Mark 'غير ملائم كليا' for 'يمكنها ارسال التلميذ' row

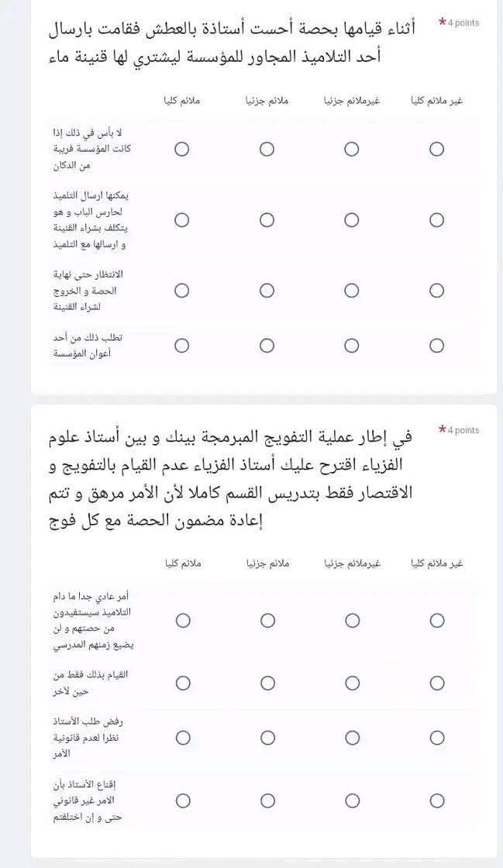click(x=437, y=220)
